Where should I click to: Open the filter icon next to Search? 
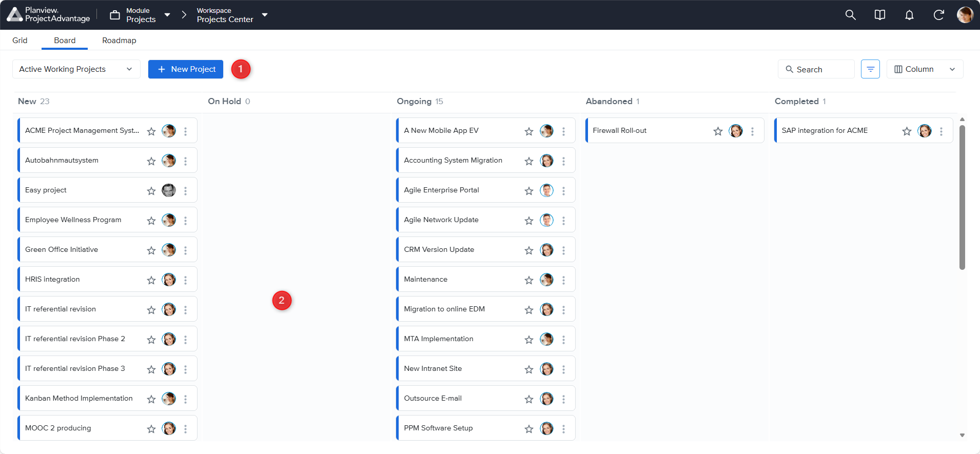870,69
